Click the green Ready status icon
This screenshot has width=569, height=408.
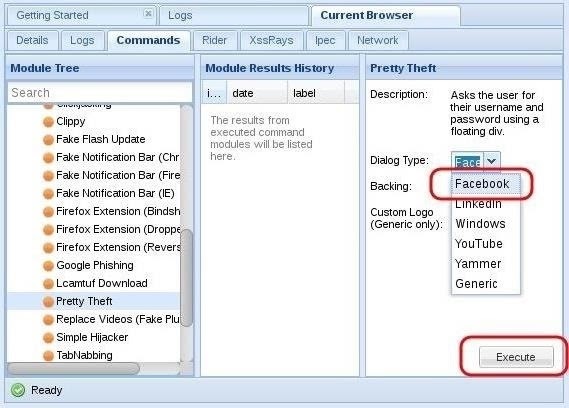point(18,390)
